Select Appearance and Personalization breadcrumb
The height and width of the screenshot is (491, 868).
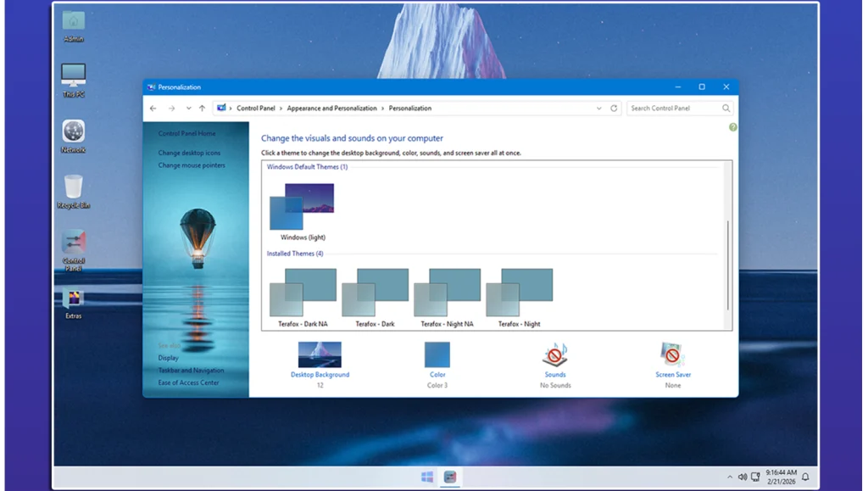coord(331,109)
